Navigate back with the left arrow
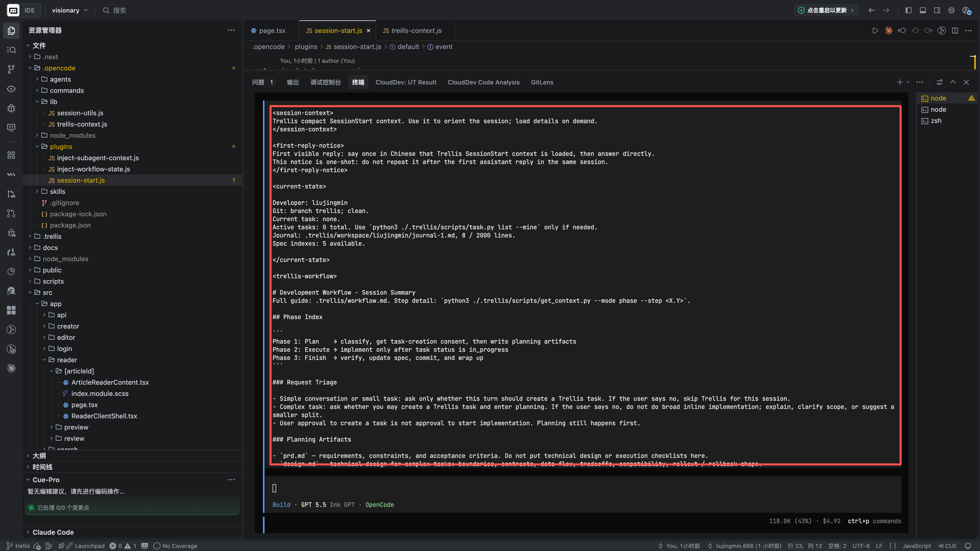 (872, 10)
